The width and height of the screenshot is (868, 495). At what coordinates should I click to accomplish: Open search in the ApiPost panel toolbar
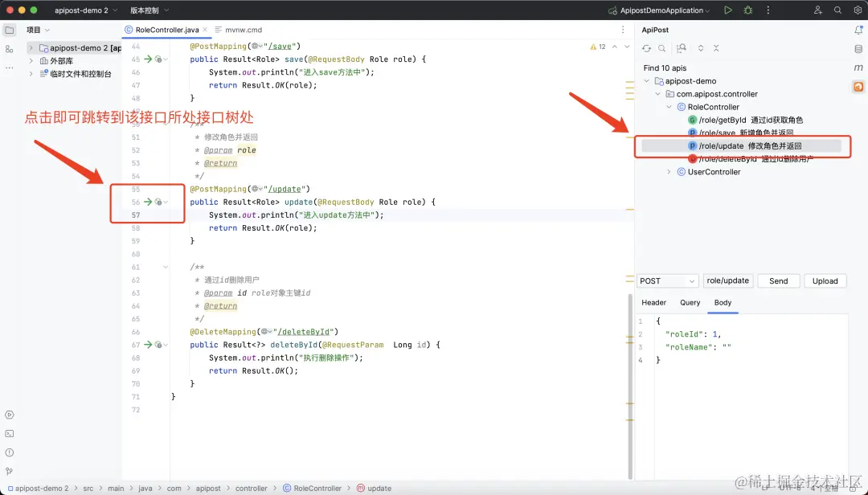pos(661,48)
